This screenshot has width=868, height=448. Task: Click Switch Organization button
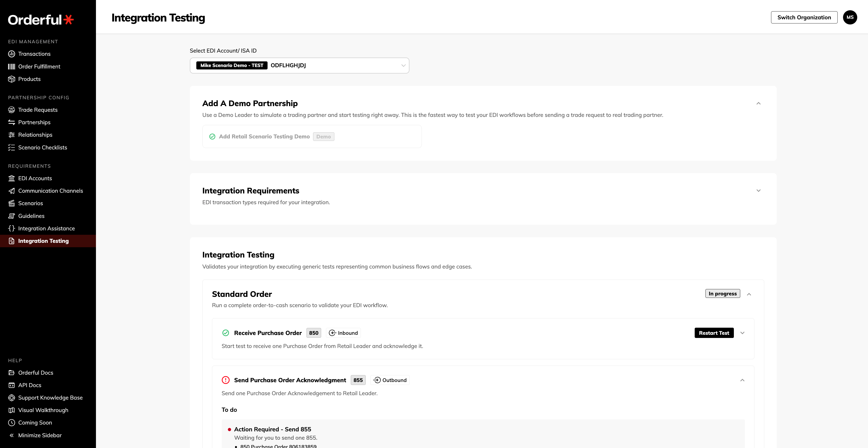click(x=804, y=18)
